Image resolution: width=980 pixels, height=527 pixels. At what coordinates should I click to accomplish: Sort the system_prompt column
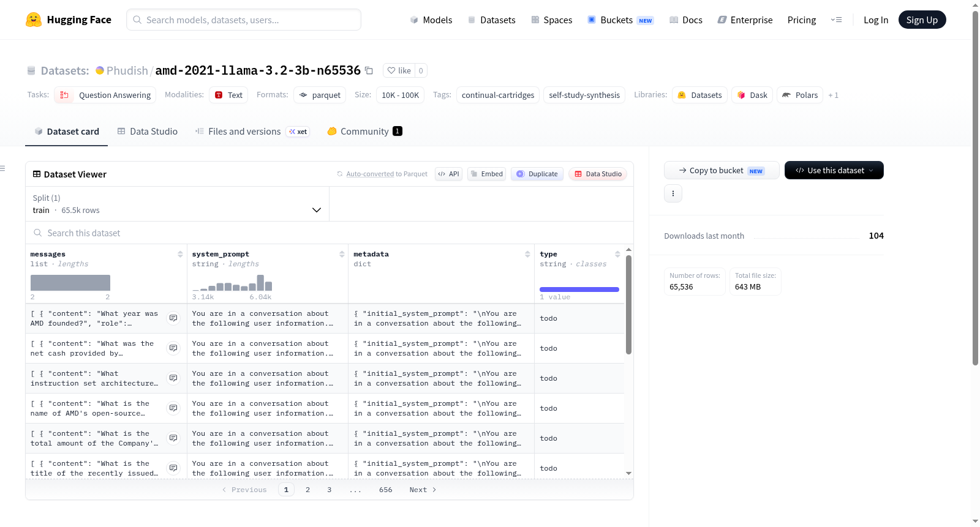(x=342, y=254)
